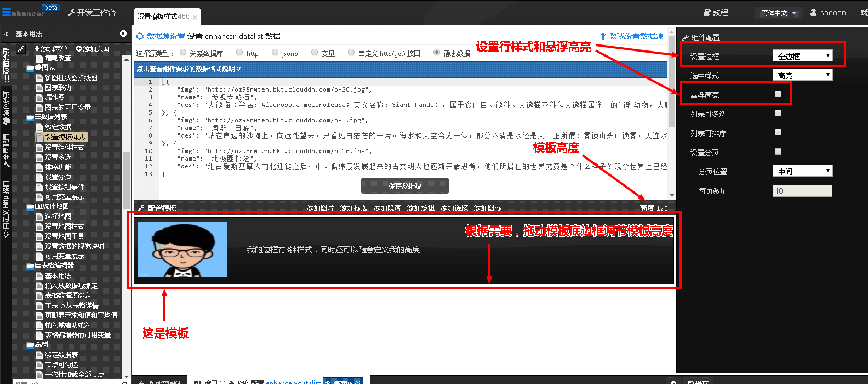
Task: Collapse the sidebar with the double-chevron icon
Action: pos(6,34)
